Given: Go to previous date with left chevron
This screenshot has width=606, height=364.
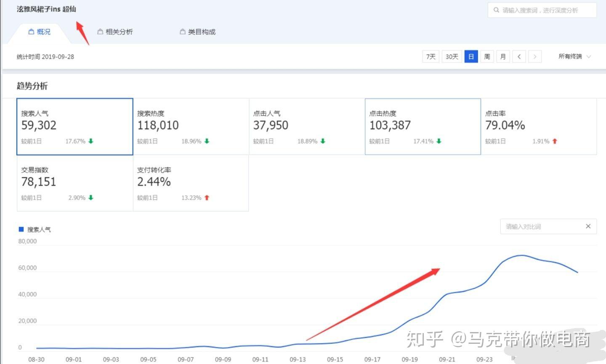Looking at the screenshot, I should (x=519, y=56).
